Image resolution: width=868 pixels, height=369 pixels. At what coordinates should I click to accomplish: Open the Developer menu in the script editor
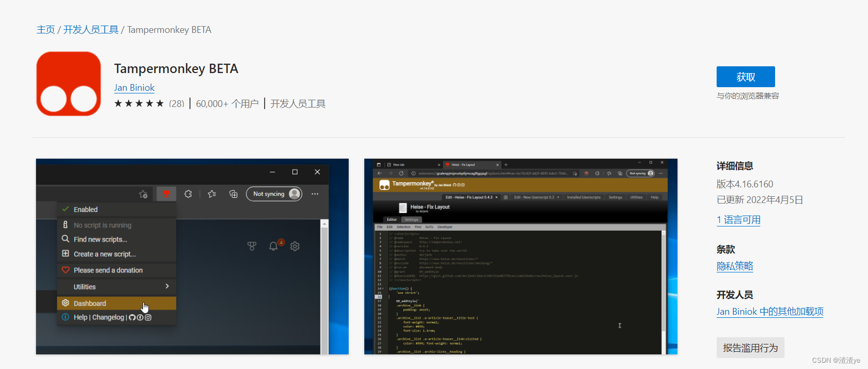click(445, 227)
